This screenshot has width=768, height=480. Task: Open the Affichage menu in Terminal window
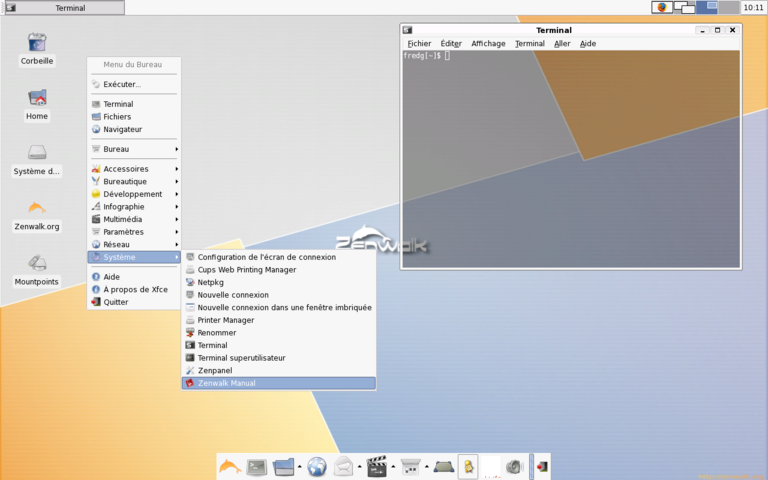coord(488,44)
